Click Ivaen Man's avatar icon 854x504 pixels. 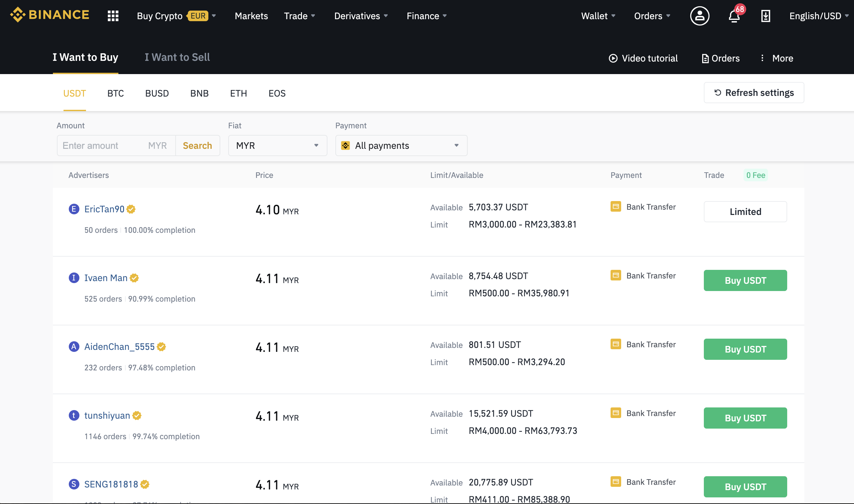click(74, 278)
